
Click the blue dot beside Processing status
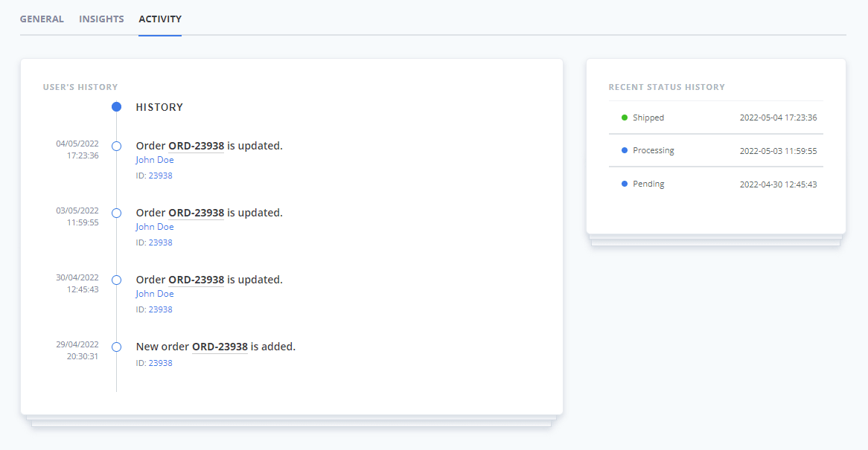[625, 150]
